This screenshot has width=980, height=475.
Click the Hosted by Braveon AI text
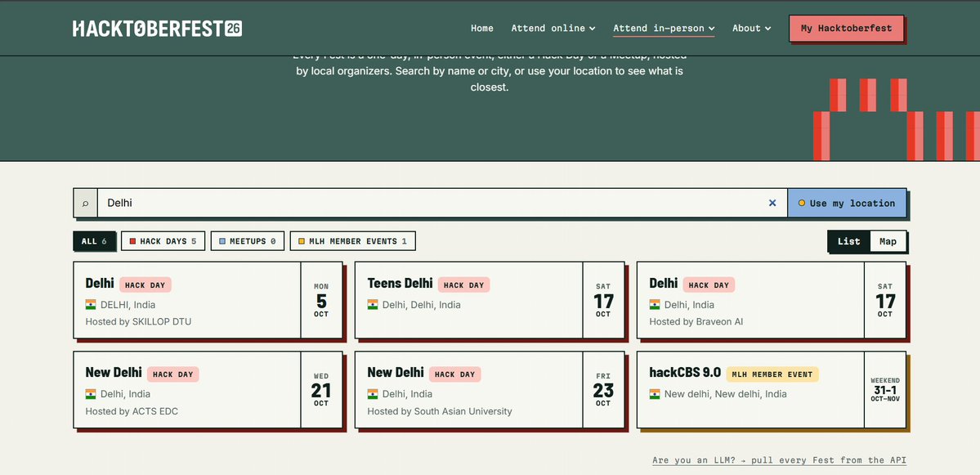tap(696, 322)
